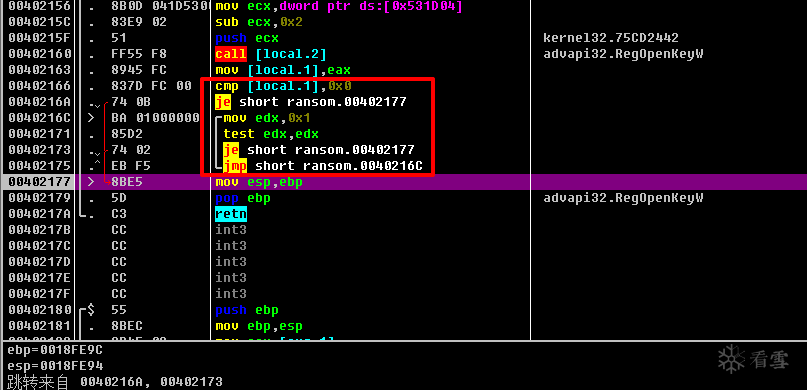Select the push ecx instruction
This screenshot has height=390, width=807.
pyautogui.click(x=247, y=38)
